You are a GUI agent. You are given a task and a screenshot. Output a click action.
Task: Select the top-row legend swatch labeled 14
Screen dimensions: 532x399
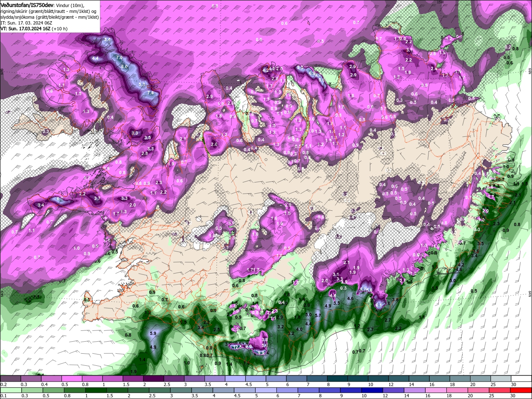click(x=419, y=379)
